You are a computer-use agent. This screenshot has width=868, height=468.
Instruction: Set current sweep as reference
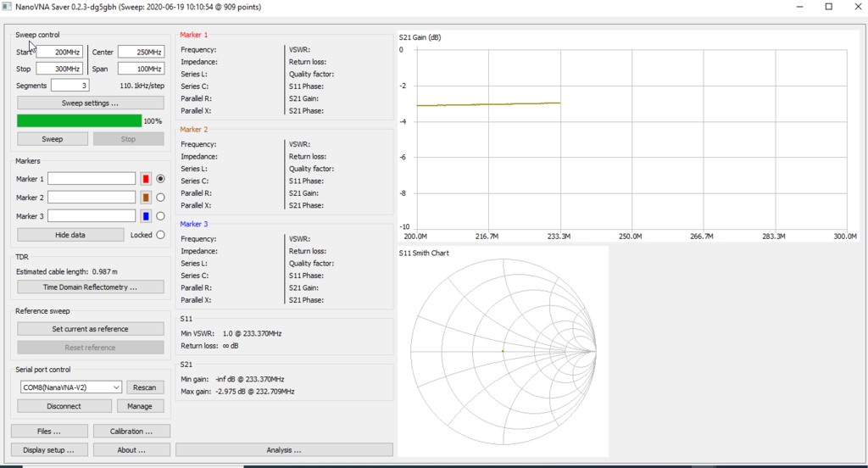[90, 329]
